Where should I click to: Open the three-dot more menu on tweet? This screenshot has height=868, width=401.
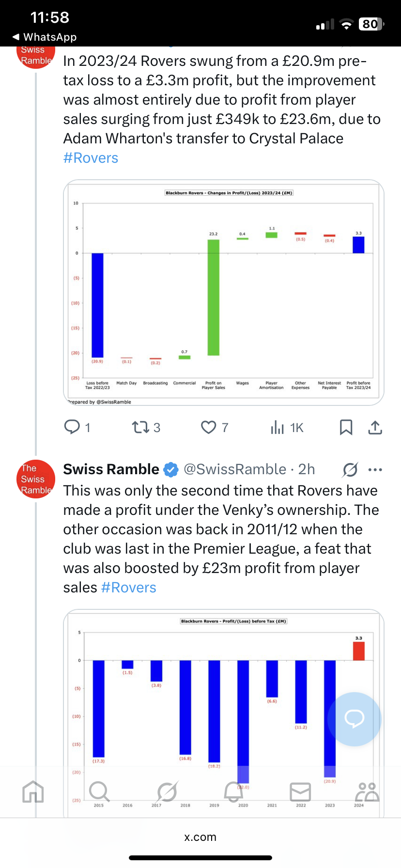375,469
